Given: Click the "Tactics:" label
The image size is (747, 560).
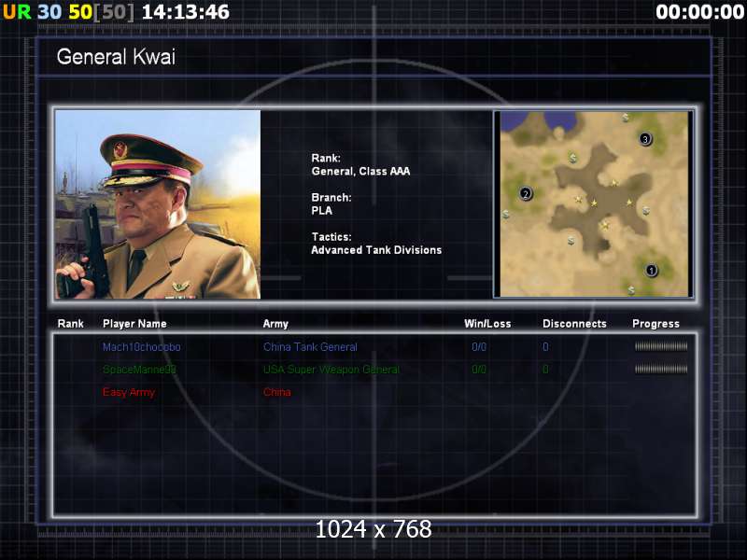Looking at the screenshot, I should (x=331, y=237).
